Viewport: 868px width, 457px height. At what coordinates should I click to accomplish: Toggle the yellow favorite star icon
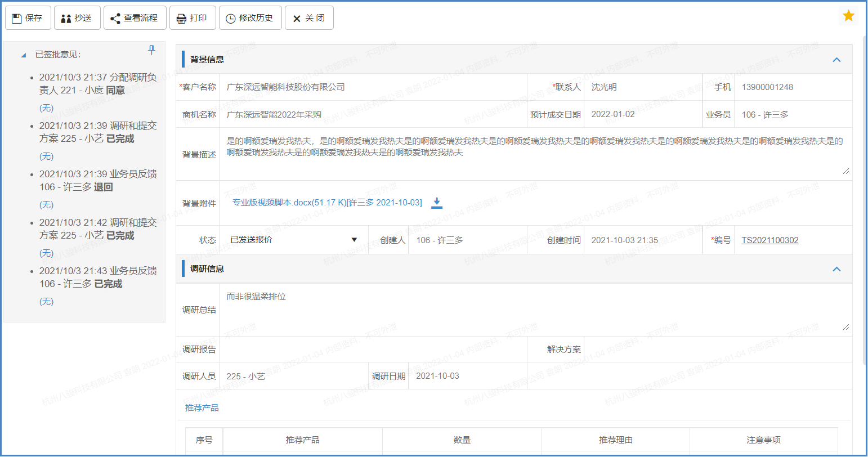click(848, 16)
